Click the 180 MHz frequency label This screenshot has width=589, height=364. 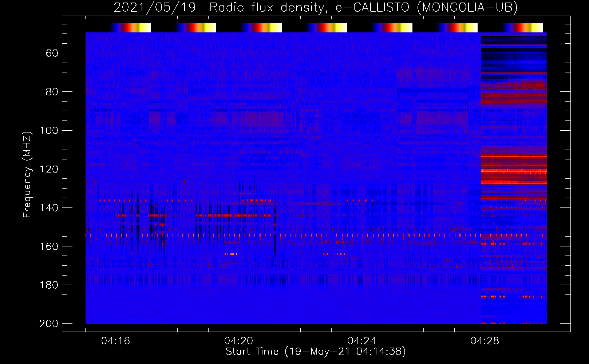tap(49, 285)
